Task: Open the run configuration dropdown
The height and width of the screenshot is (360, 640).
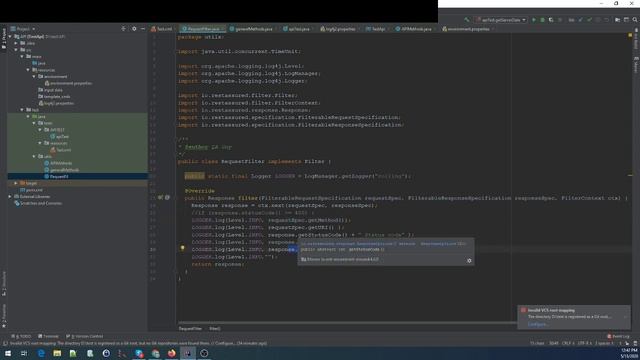Action: click(501, 20)
